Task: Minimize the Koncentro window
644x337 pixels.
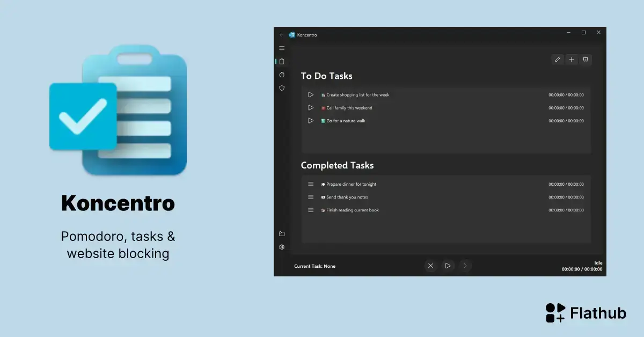Action: [568, 33]
